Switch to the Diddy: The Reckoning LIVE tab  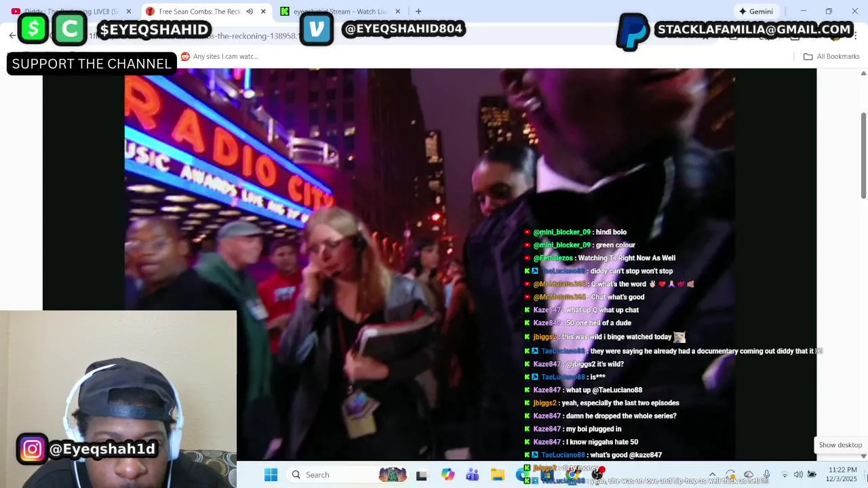click(71, 12)
